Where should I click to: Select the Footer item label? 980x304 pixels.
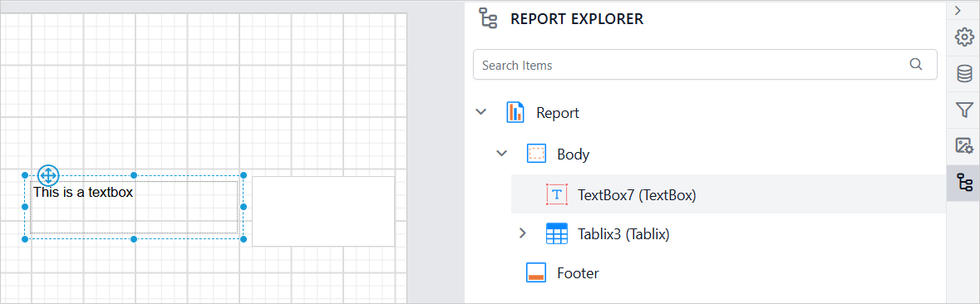coord(579,273)
